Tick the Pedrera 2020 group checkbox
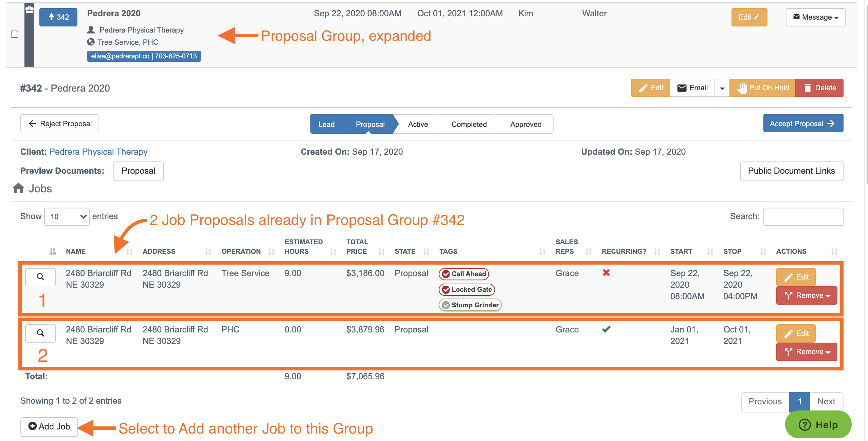 (15, 34)
